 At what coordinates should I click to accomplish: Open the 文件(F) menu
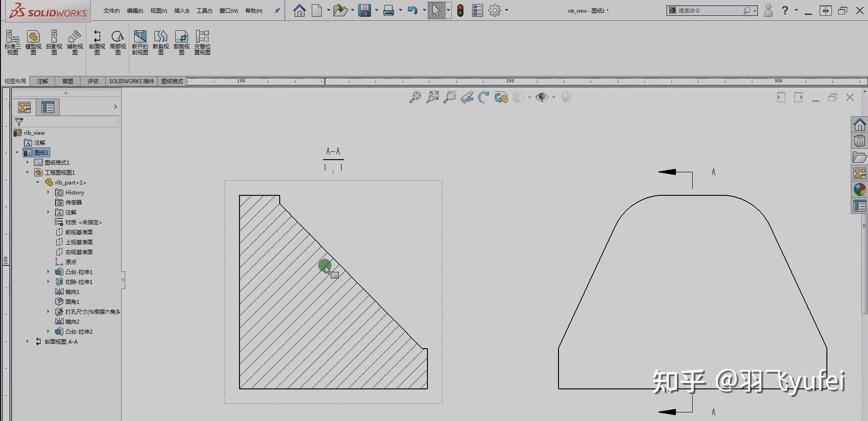111,11
